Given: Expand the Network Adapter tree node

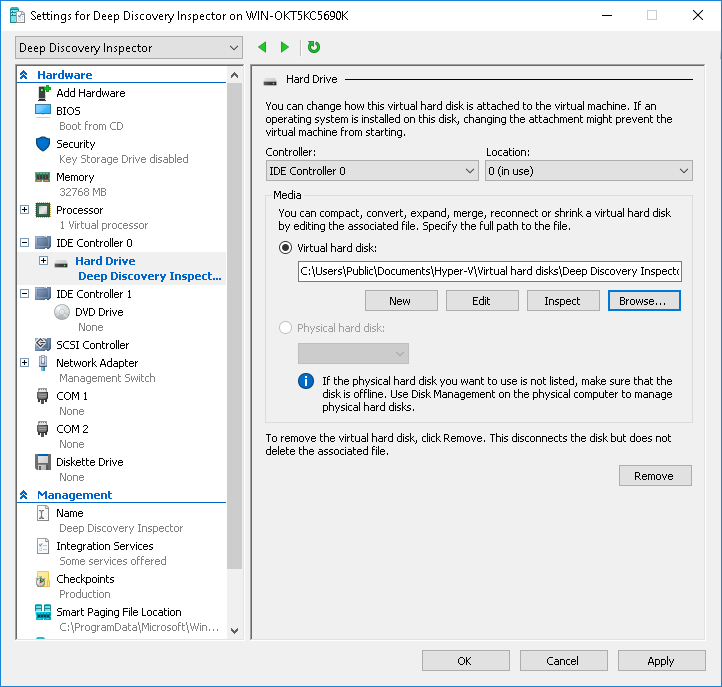Looking at the screenshot, I should pyautogui.click(x=25, y=363).
